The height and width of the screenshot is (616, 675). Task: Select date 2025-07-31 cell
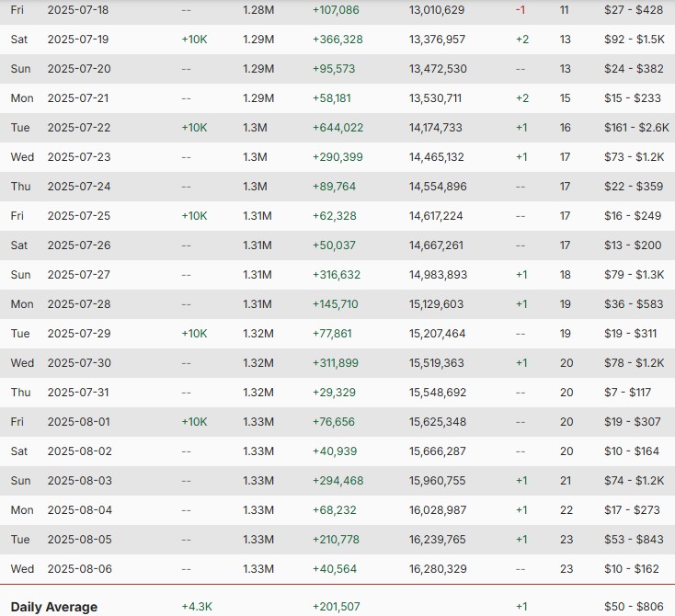pos(78,393)
